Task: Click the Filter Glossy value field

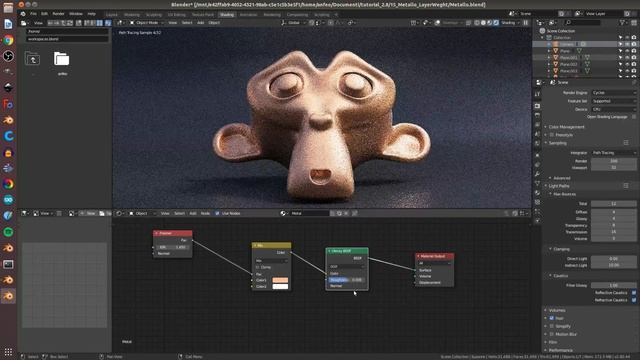Action: coord(613,285)
